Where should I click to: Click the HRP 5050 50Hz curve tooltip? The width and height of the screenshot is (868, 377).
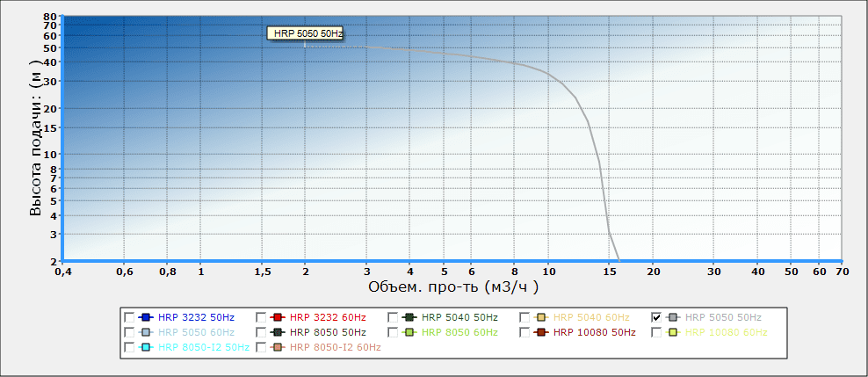306,33
